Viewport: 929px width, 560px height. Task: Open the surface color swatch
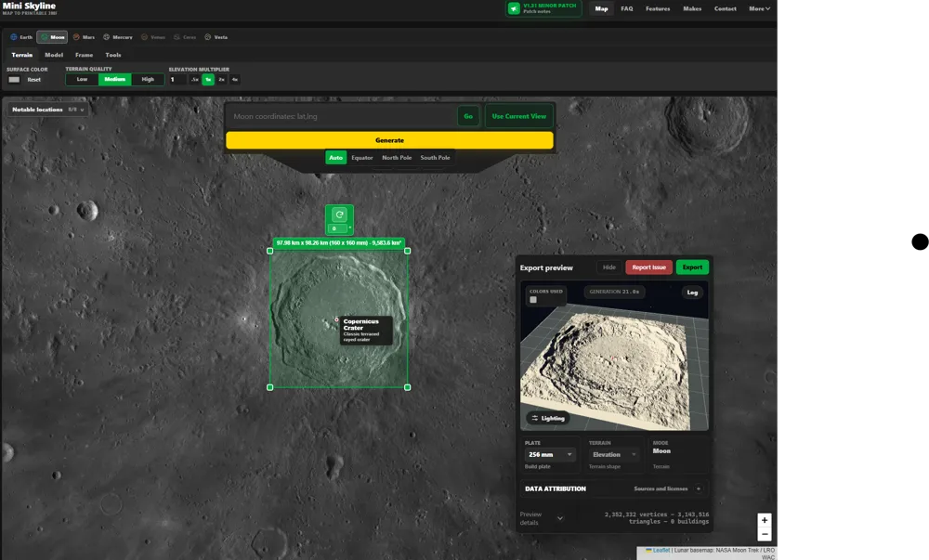[14, 79]
